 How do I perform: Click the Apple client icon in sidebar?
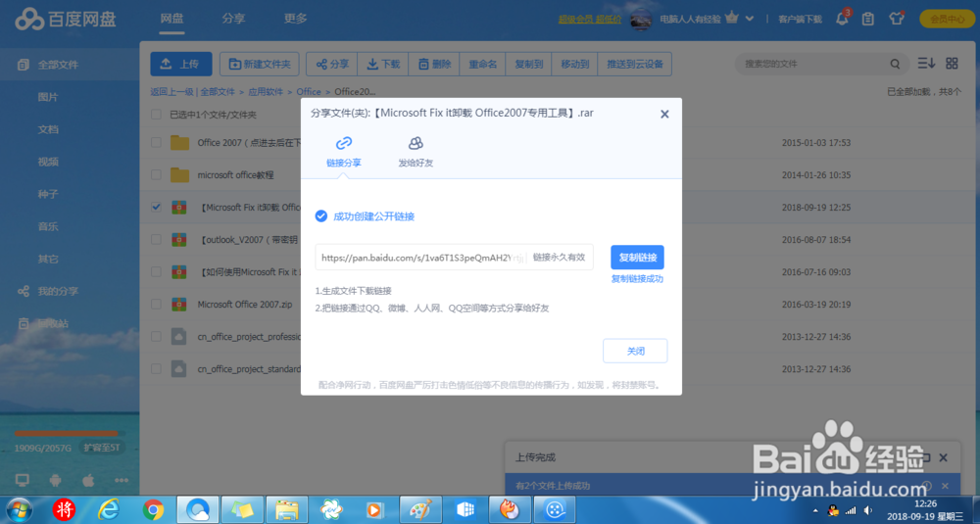pos(88,480)
